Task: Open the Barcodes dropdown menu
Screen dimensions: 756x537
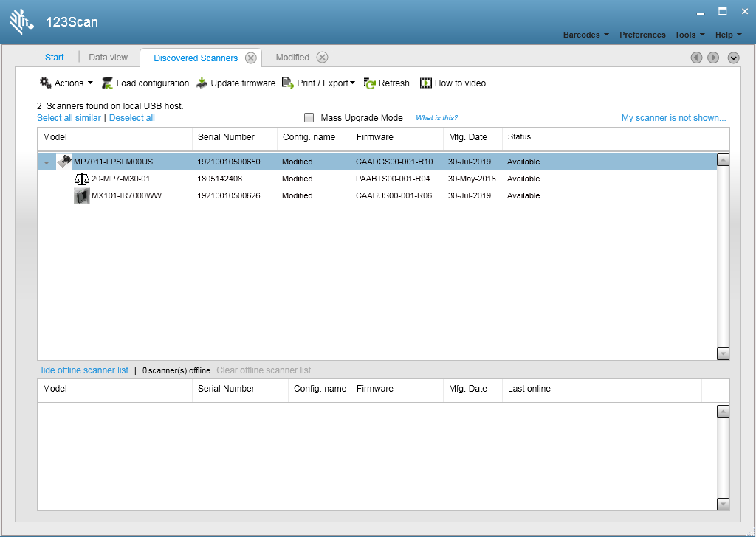Action: [585, 35]
